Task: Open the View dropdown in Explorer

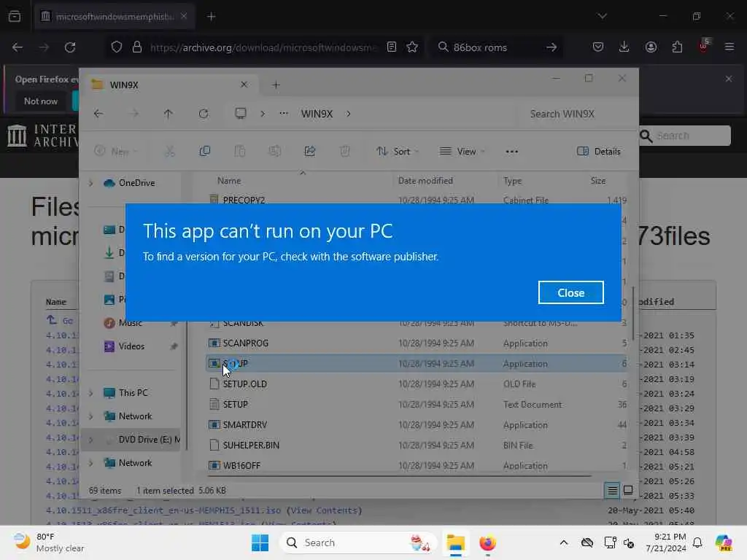Action: pyautogui.click(x=462, y=152)
